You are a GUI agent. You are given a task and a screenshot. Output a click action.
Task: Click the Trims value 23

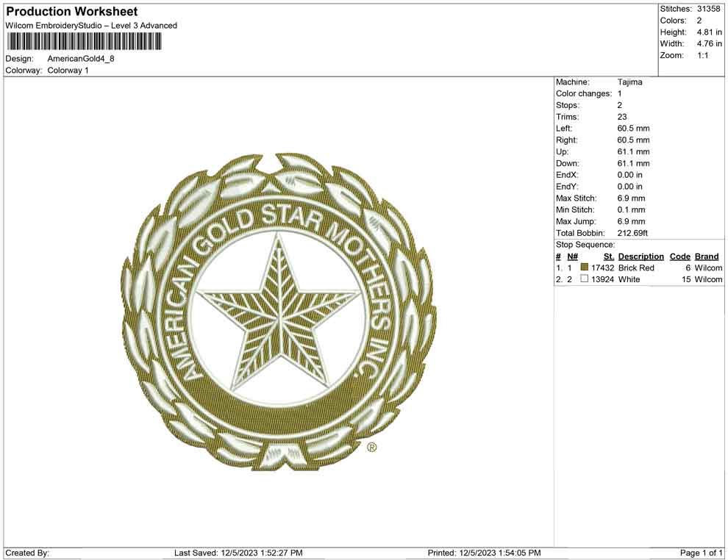(x=622, y=116)
